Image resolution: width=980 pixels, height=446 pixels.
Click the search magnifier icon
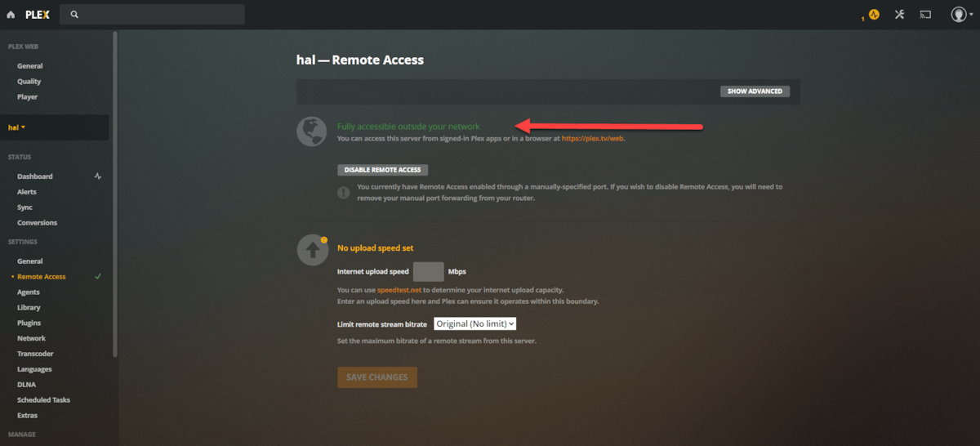click(74, 15)
